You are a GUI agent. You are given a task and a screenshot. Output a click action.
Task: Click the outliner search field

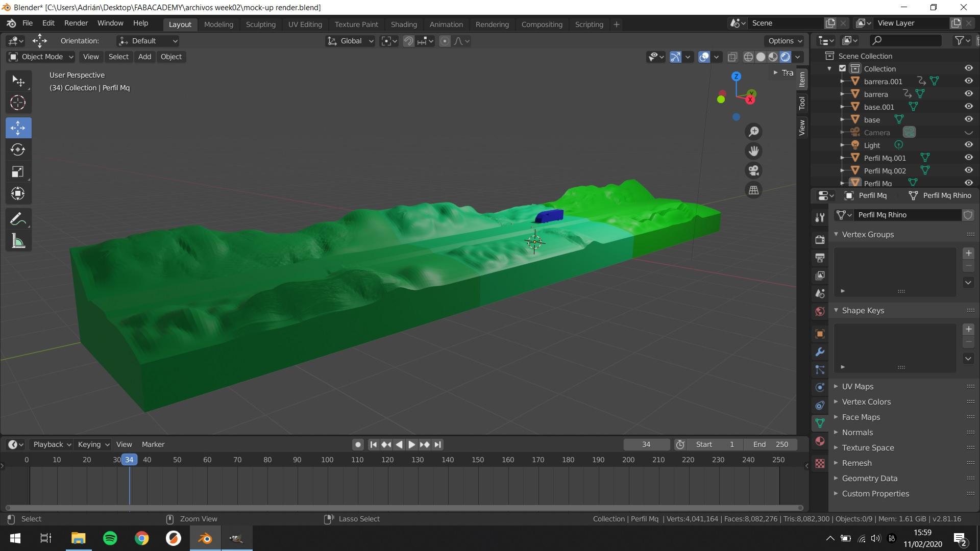(906, 40)
